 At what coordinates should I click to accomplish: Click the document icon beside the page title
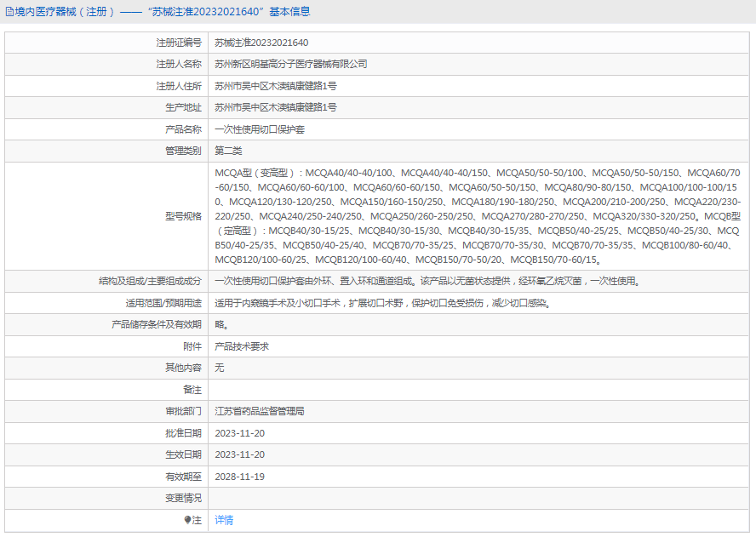(9, 12)
